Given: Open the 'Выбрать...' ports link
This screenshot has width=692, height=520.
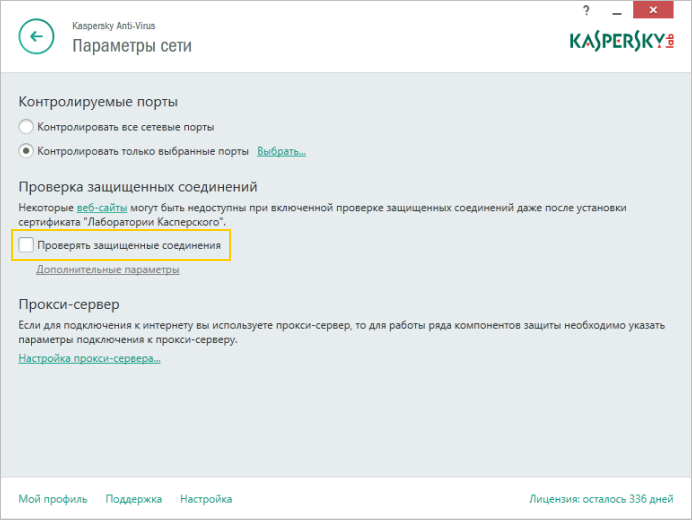Looking at the screenshot, I should coord(282,151).
